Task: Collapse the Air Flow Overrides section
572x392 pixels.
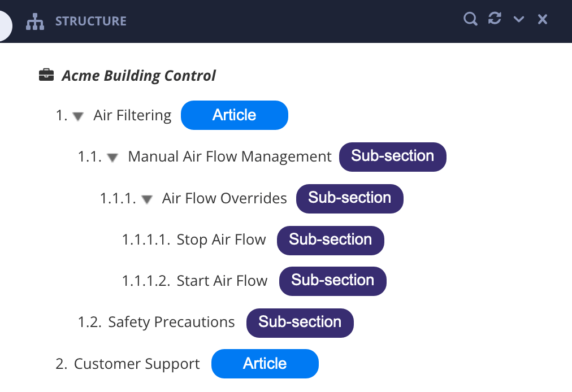Action: (x=146, y=199)
